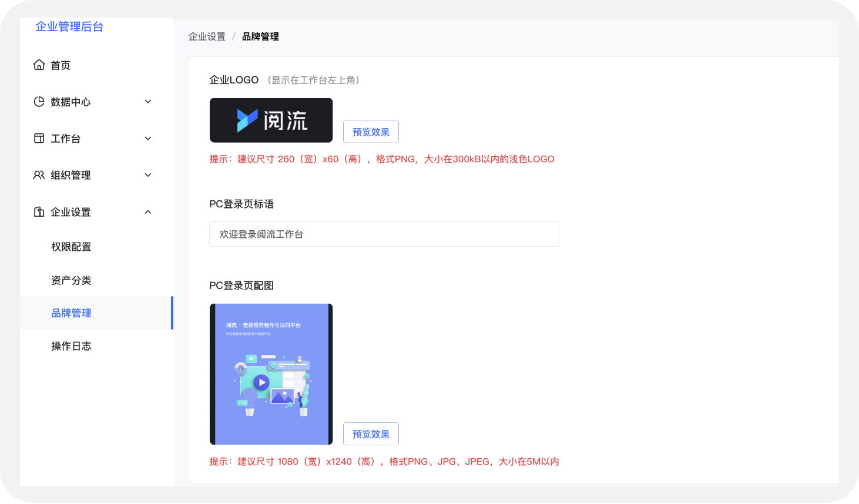The height and width of the screenshot is (504, 859).
Task: Click the 企业设置 menu label
Action: [x=71, y=212]
